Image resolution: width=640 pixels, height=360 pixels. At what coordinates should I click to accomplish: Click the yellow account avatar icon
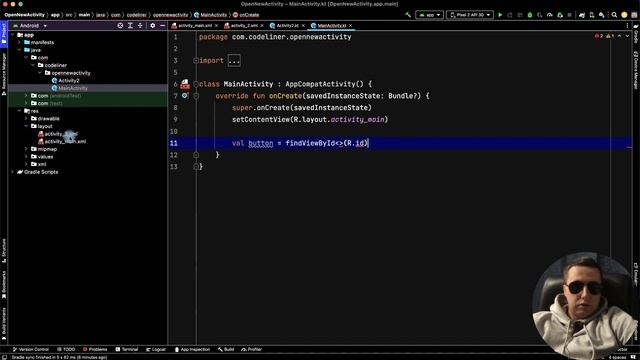[x=624, y=15]
